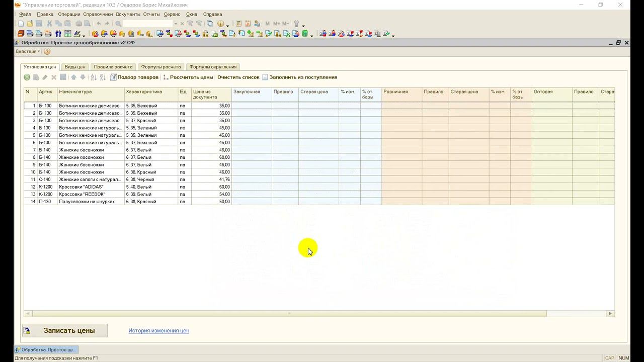Click the magnifier search icon
Screen dimensions: 644x362
click(118, 24)
